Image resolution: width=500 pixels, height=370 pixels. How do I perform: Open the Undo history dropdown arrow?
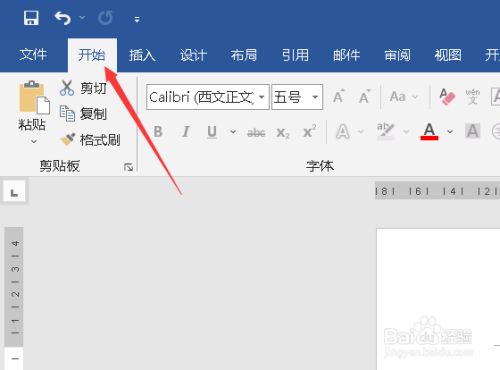pyautogui.click(x=82, y=18)
